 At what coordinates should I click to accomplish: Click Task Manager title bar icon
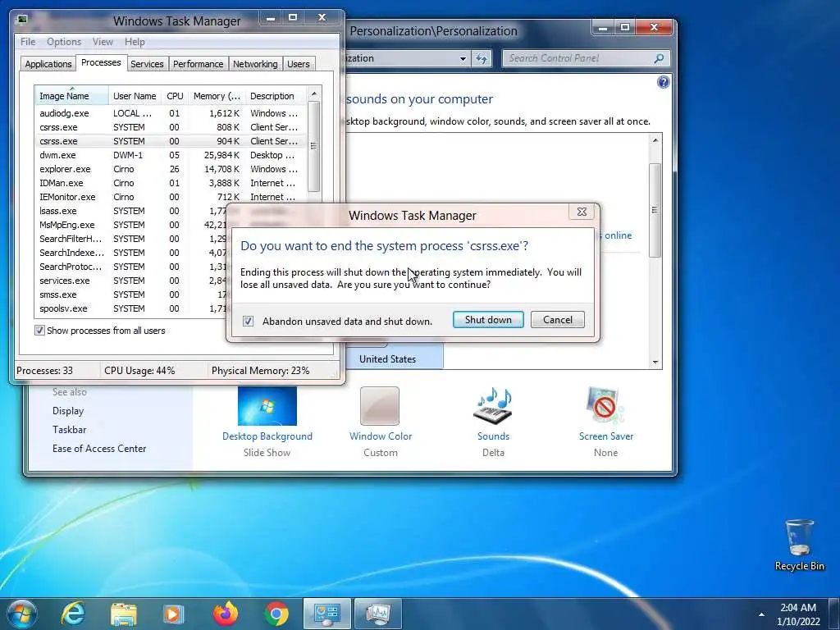point(22,20)
